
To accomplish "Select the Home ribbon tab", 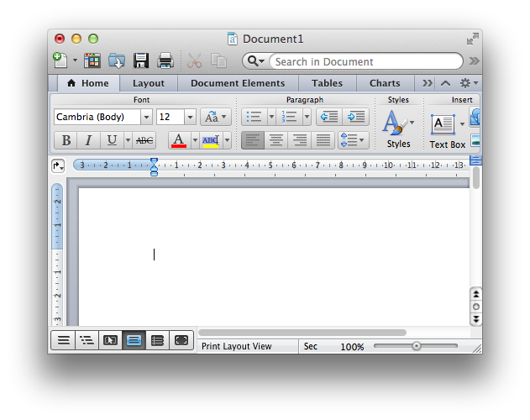I will (88, 83).
